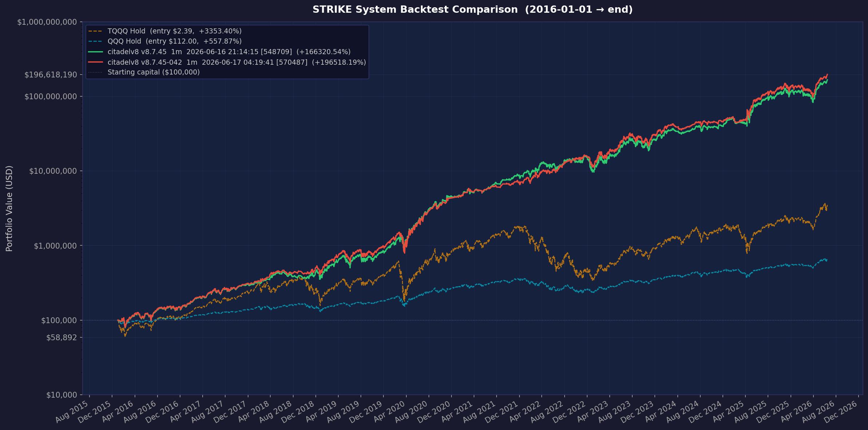
Task: Click the Dec 2020 x-axis label
Action: click(434, 411)
